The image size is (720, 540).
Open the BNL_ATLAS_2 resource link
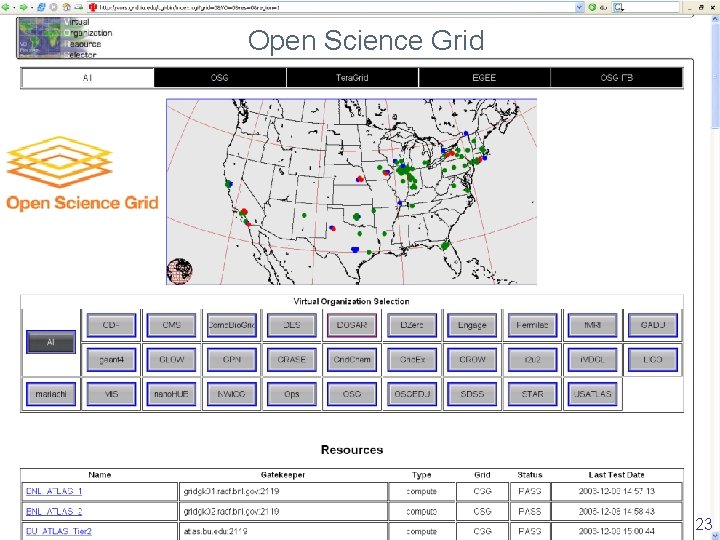54,511
